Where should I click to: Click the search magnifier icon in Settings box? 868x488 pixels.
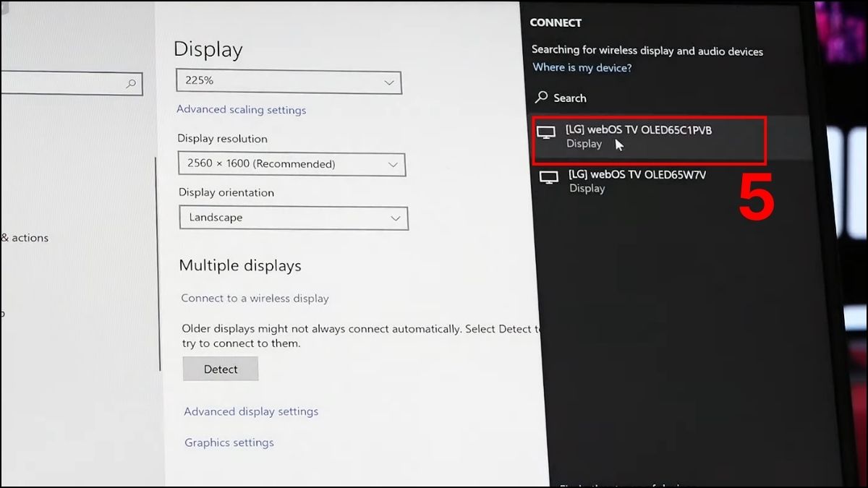pyautogui.click(x=131, y=84)
